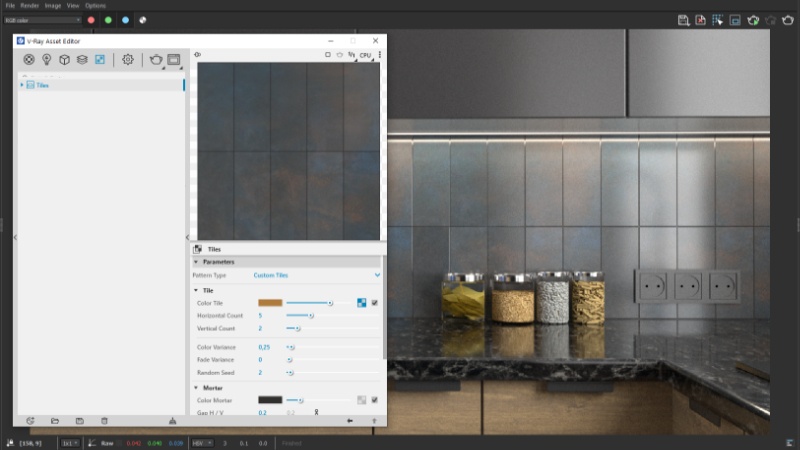Open the Textures category in Asset Editor
Image resolution: width=800 pixels, height=450 pixels.
coord(100,60)
